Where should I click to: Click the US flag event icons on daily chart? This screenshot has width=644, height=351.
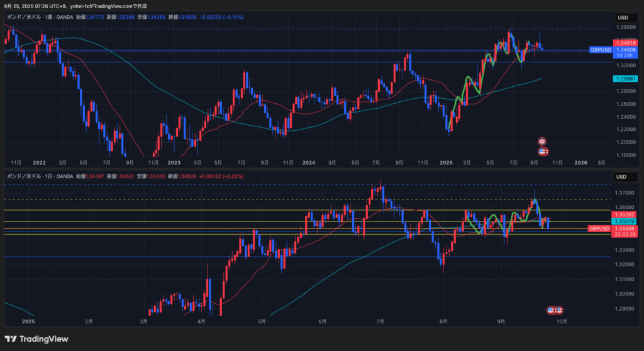click(x=554, y=310)
